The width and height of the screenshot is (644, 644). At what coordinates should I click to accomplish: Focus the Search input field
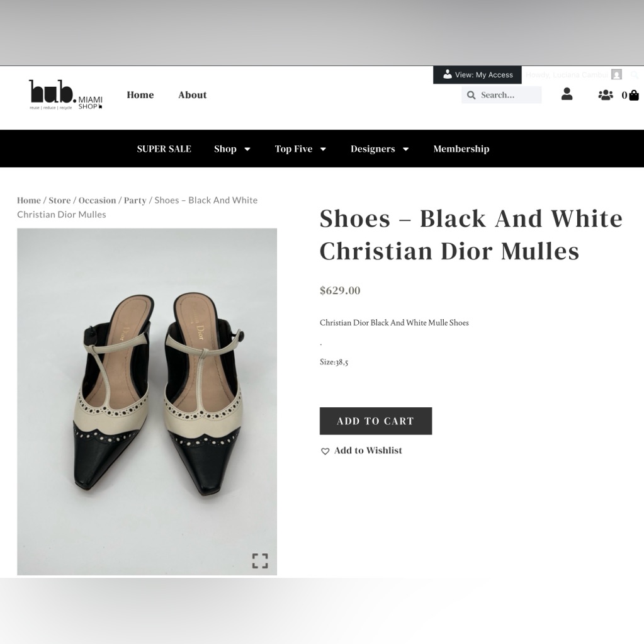coord(501,95)
